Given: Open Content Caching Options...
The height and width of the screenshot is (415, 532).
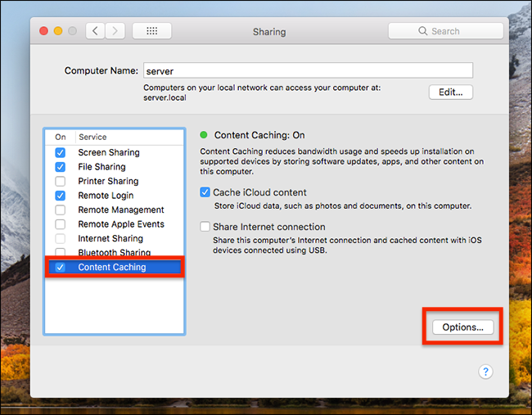Looking at the screenshot, I should 462,327.
